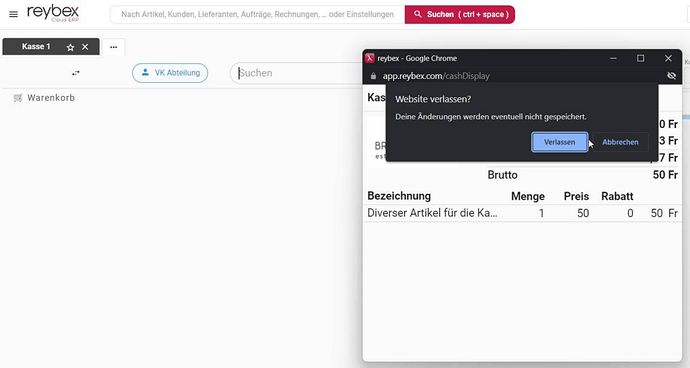Click the reybex Cloud ERP logo

tap(53, 13)
